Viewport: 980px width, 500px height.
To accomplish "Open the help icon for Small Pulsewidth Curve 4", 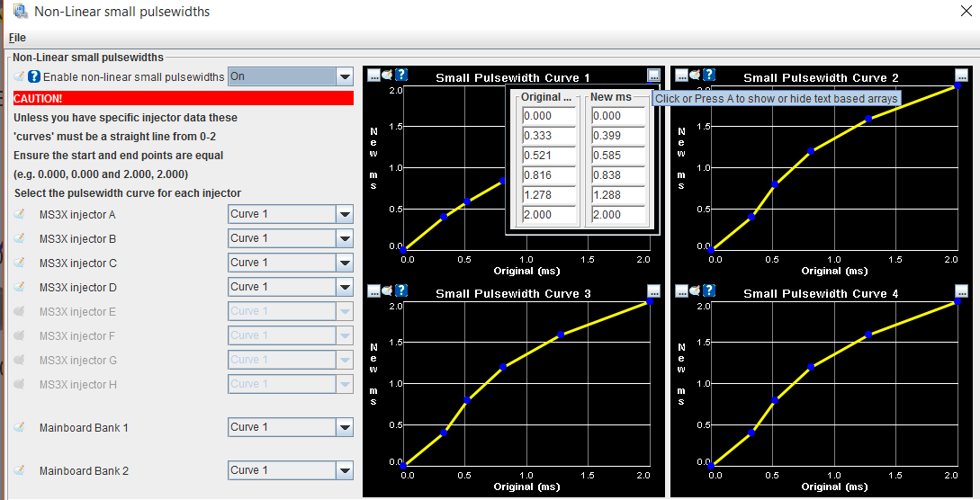I will [709, 290].
